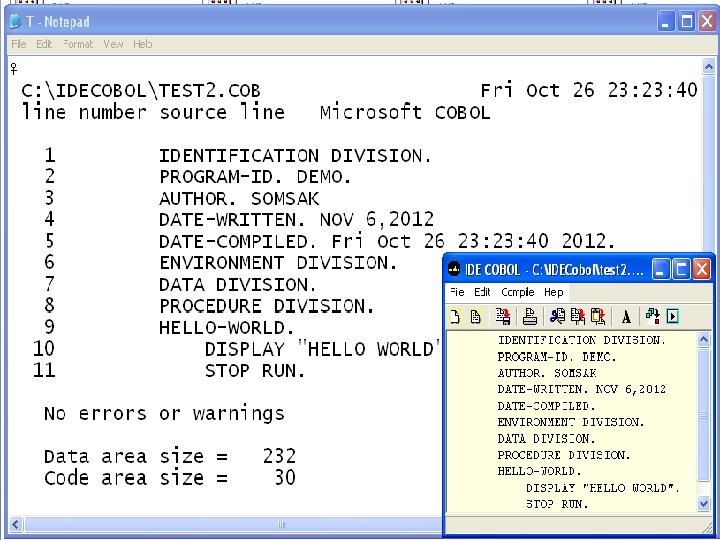Run the program with the play icon
The width and height of the screenshot is (720, 540).
point(673,316)
